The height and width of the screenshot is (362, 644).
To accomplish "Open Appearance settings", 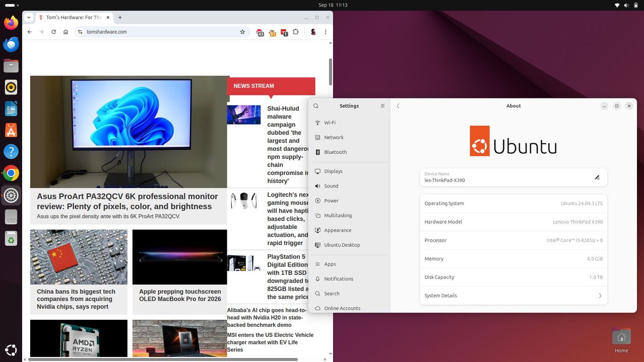I will [x=349, y=230].
